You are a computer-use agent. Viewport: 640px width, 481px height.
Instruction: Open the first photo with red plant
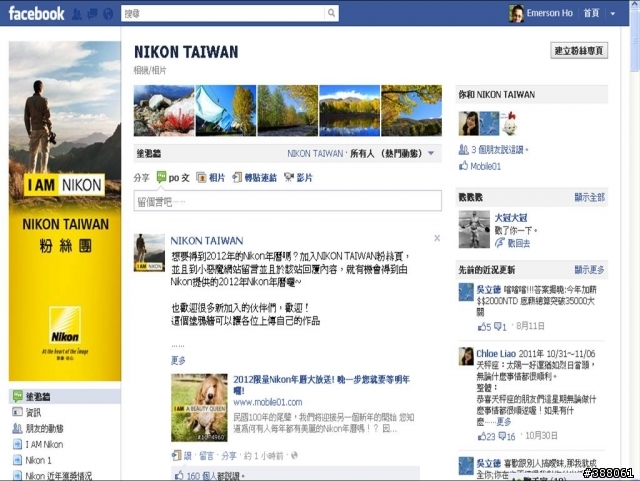(164, 110)
